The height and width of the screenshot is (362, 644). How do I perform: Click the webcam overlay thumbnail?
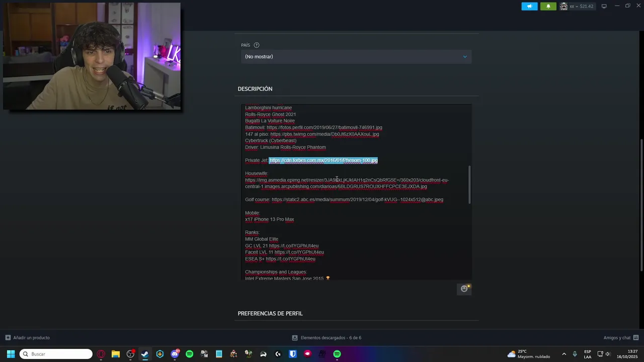(92, 56)
